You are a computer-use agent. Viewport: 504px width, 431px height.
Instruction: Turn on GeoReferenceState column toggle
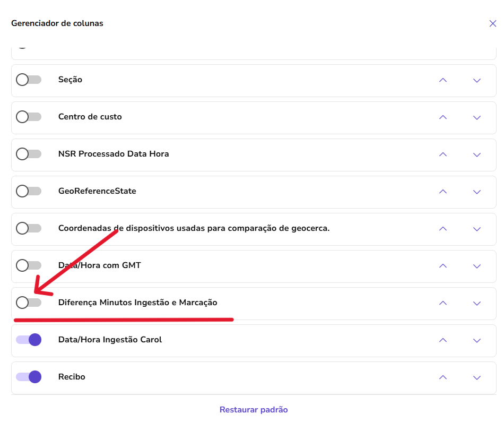[x=29, y=191]
